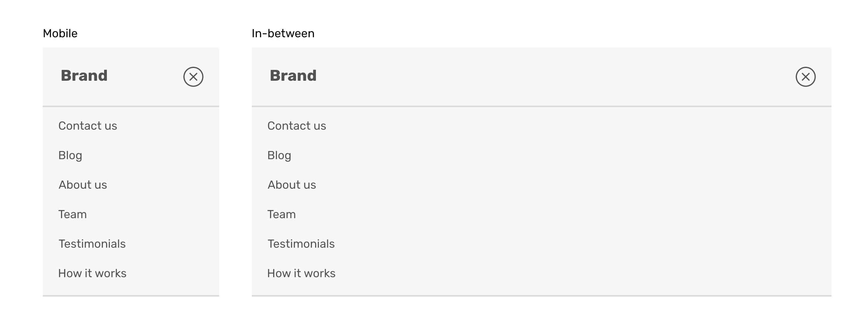Open Contact us in the In-between menu
The height and width of the screenshot is (330, 868).
(296, 126)
